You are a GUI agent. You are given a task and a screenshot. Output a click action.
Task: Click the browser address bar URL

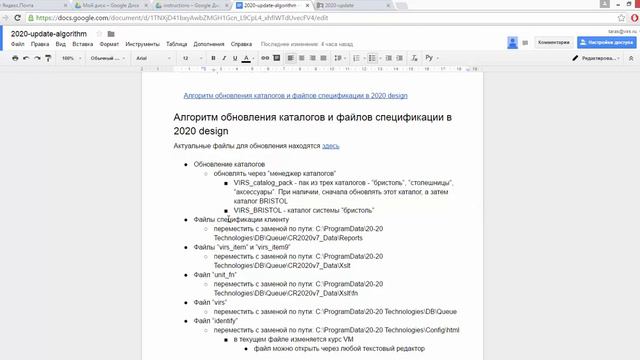click(x=182, y=18)
